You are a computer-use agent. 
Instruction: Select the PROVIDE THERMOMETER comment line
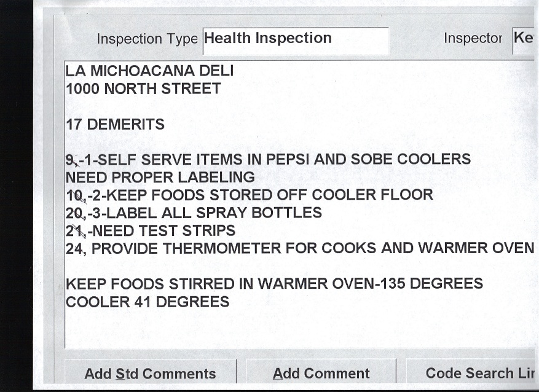tap(300, 249)
